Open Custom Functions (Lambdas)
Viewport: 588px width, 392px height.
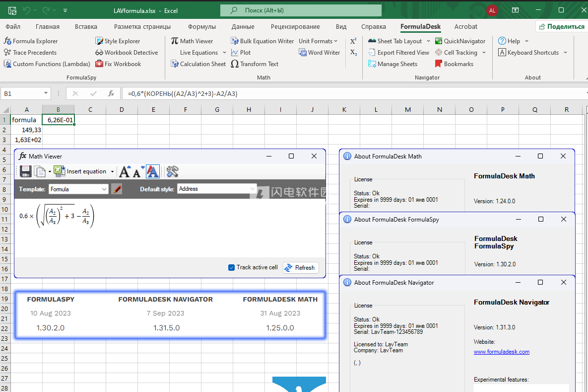[x=47, y=64]
